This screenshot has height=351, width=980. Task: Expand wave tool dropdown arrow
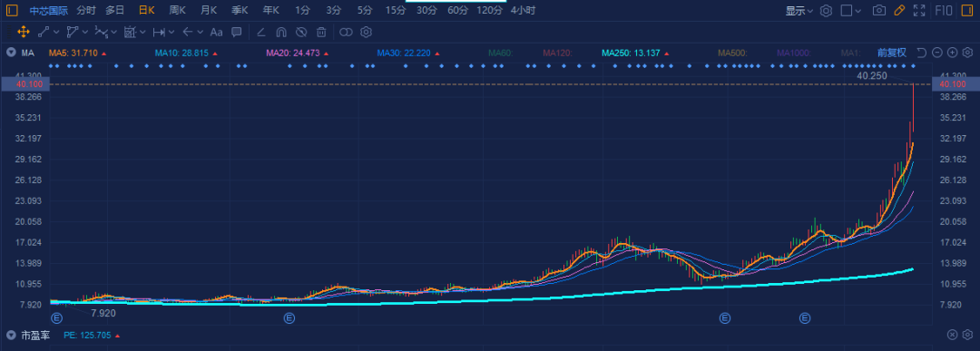[114, 32]
